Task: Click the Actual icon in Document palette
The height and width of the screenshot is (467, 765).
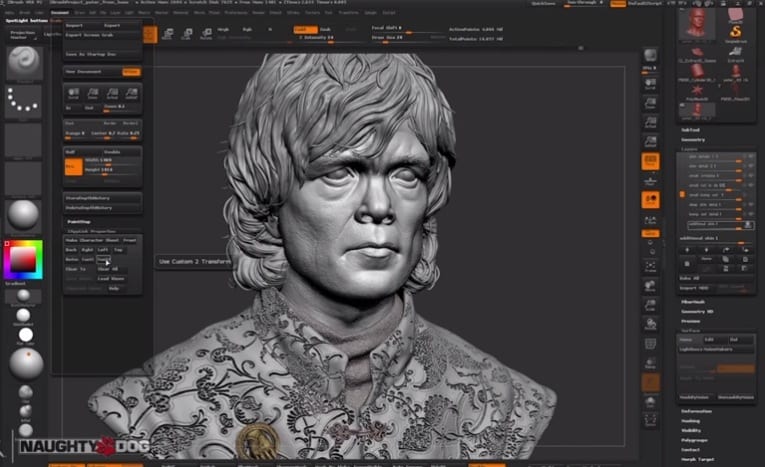Action: click(x=112, y=93)
